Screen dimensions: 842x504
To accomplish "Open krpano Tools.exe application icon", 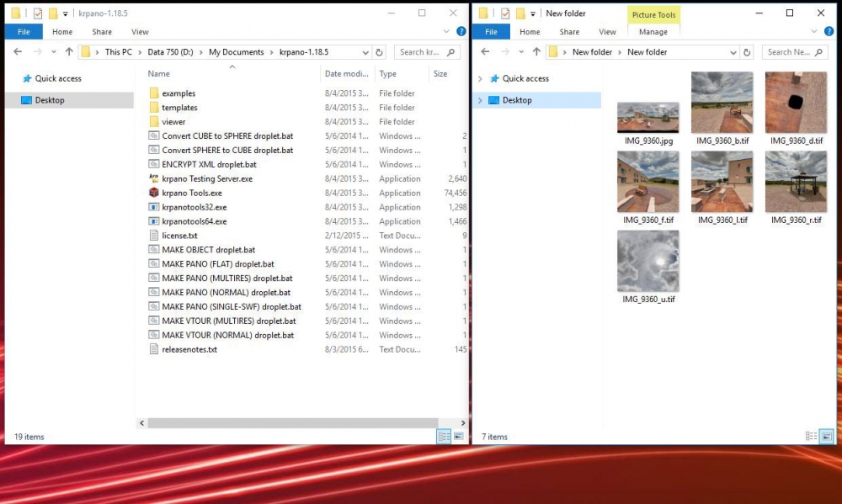I will tap(153, 193).
